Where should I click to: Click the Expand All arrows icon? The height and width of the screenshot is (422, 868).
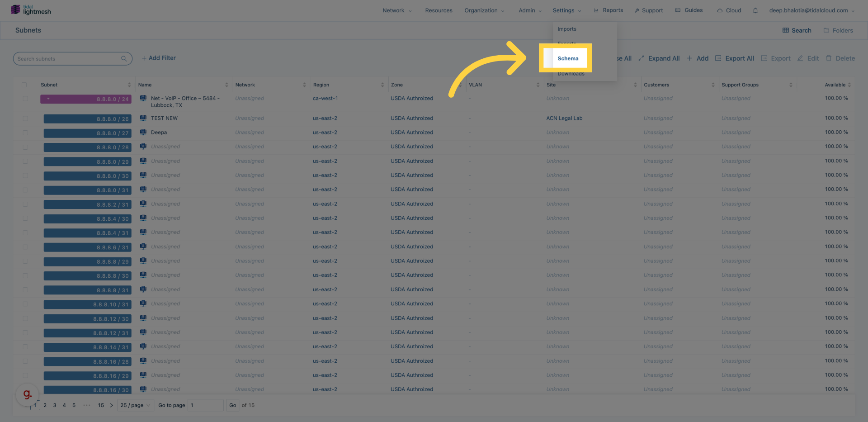(x=641, y=58)
